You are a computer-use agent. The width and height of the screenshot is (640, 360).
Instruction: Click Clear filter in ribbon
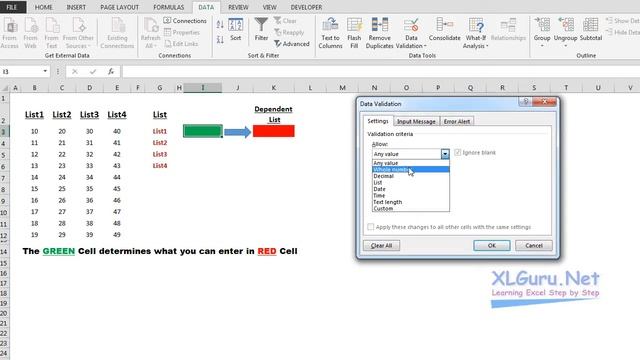click(285, 20)
